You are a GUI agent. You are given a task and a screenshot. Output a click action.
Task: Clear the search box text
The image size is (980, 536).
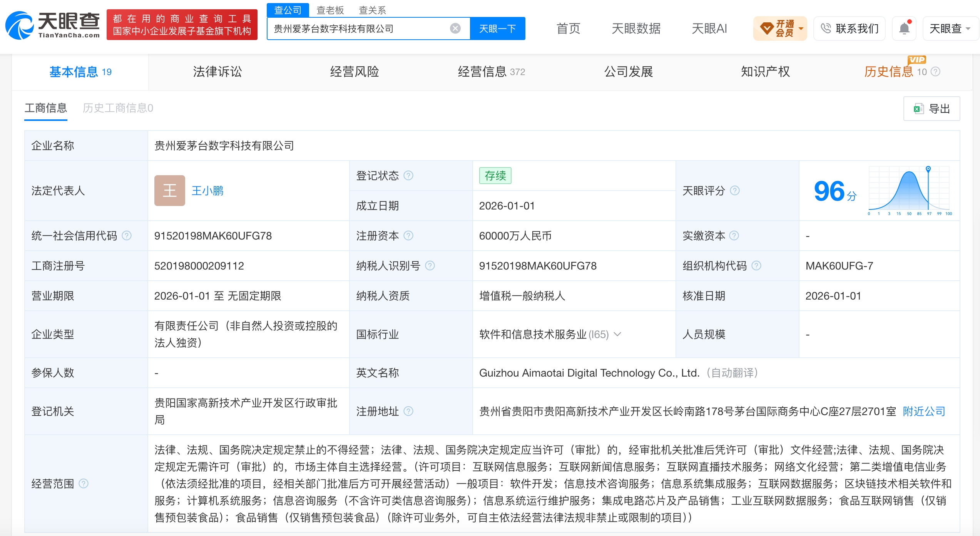455,28
